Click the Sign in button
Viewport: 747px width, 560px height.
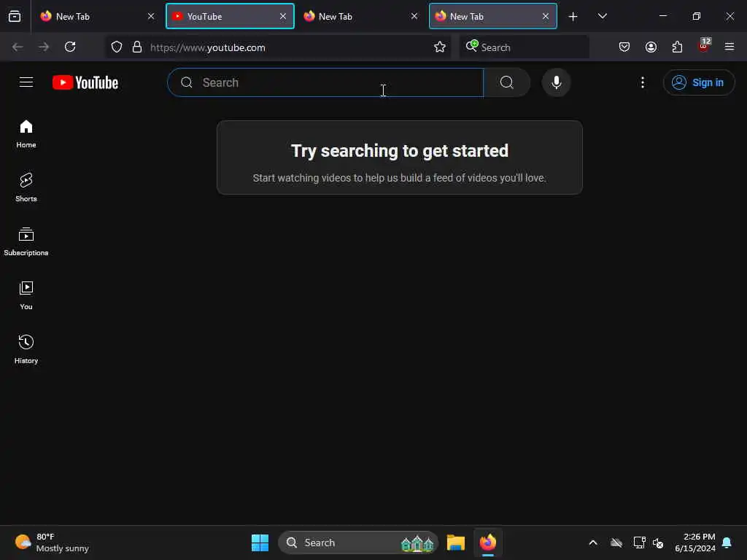pos(698,82)
